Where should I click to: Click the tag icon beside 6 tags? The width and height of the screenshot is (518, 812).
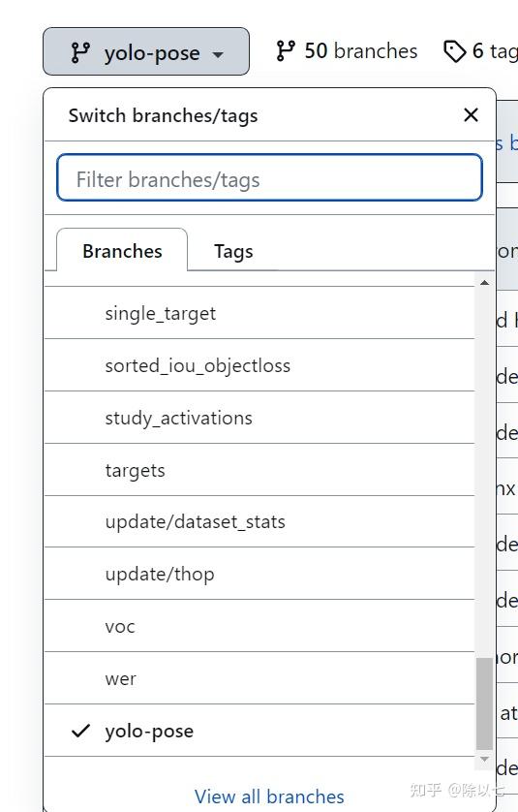(455, 51)
